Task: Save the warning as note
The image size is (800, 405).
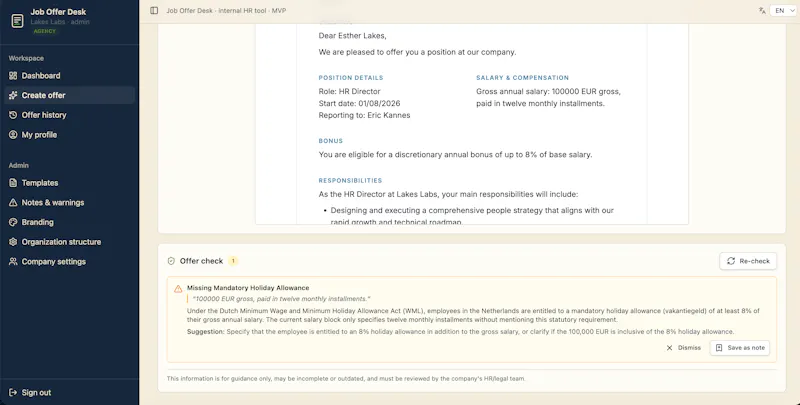Action: tap(740, 348)
